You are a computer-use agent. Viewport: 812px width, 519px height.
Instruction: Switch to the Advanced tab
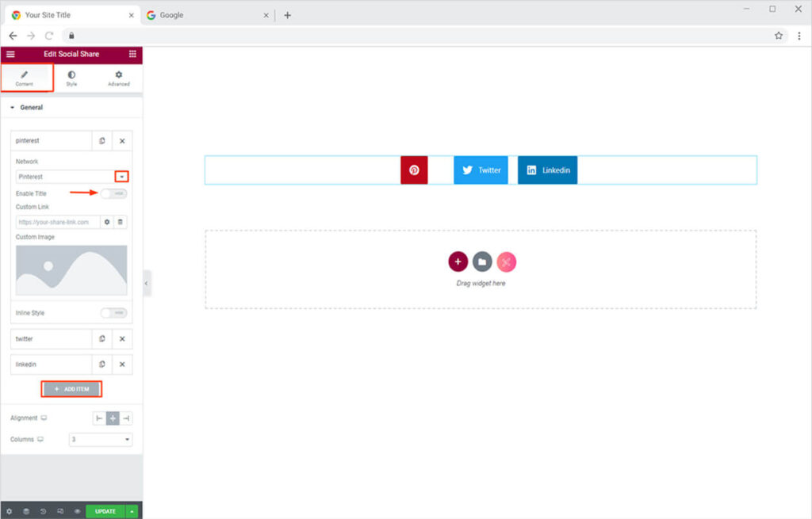click(119, 78)
